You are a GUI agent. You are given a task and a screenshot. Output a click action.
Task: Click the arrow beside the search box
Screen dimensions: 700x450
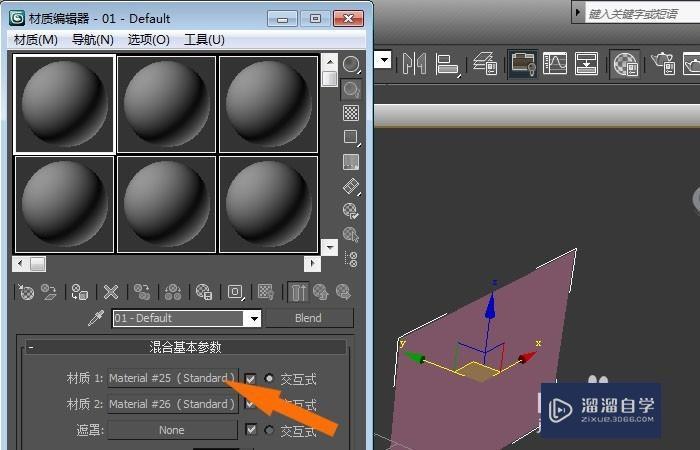point(578,12)
